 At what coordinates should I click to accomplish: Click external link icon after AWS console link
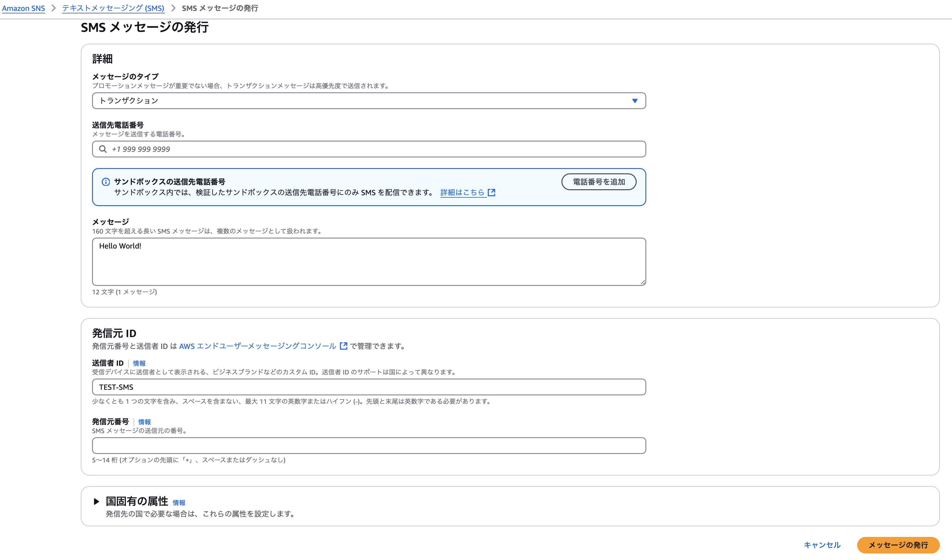[343, 346]
